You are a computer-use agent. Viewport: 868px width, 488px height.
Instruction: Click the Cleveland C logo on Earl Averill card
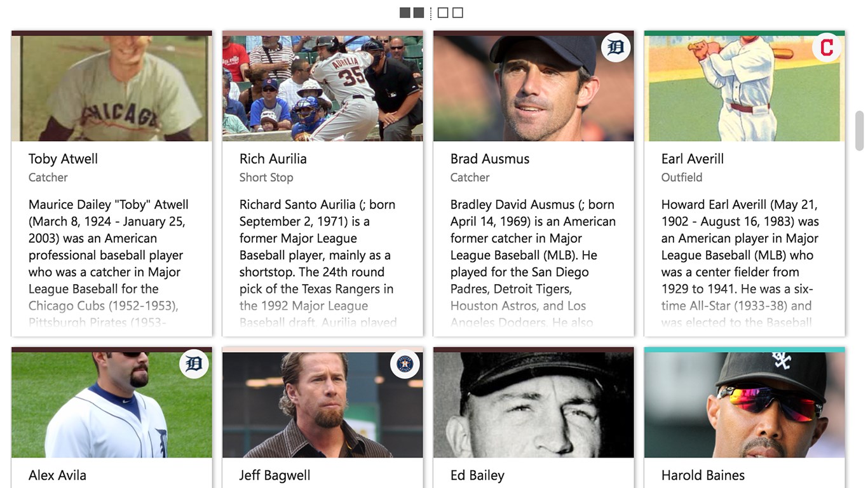click(827, 48)
